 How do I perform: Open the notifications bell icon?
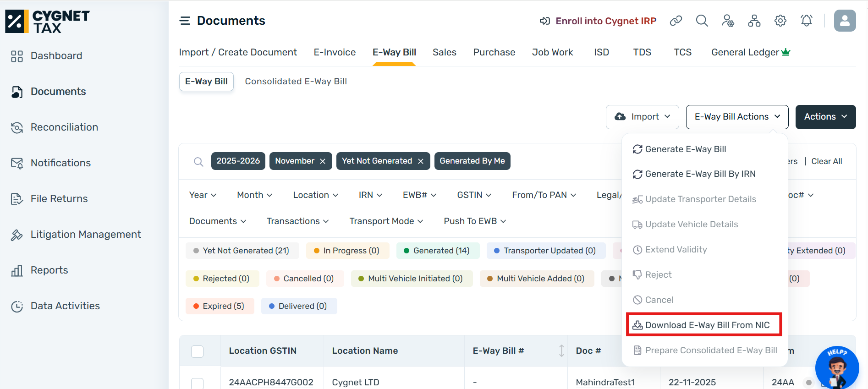[x=806, y=21]
